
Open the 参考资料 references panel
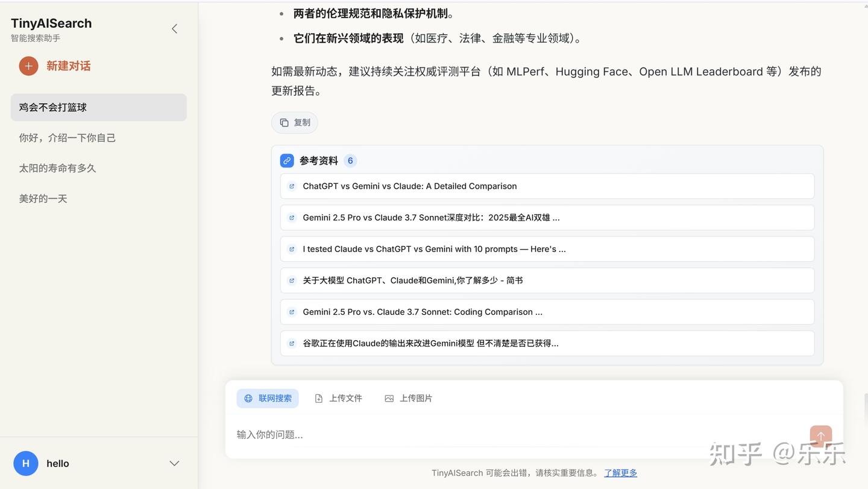319,160
